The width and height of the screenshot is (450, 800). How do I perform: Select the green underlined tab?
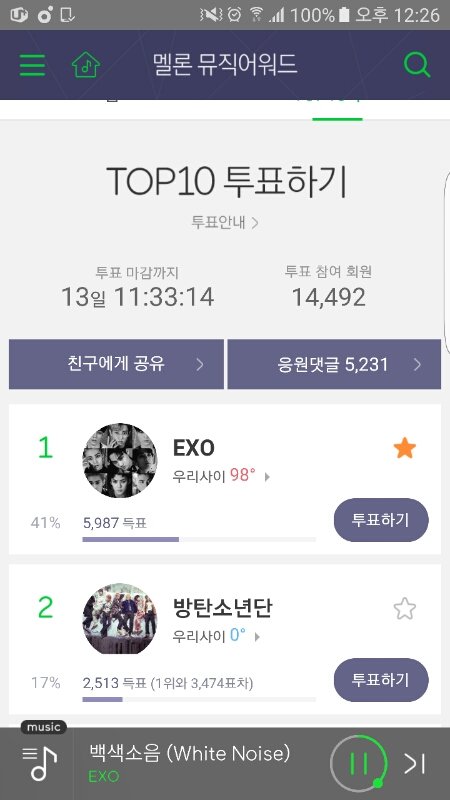click(337, 109)
